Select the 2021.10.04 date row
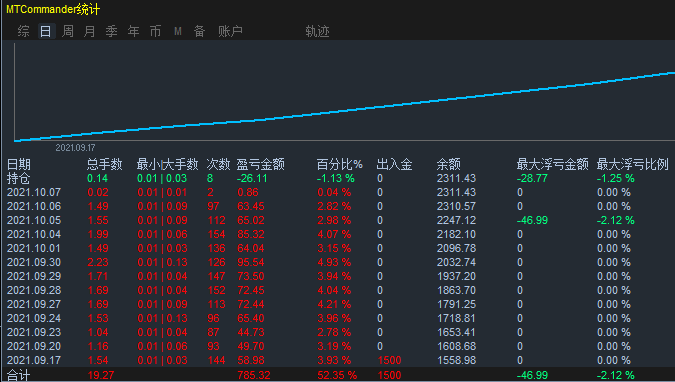 (x=338, y=234)
